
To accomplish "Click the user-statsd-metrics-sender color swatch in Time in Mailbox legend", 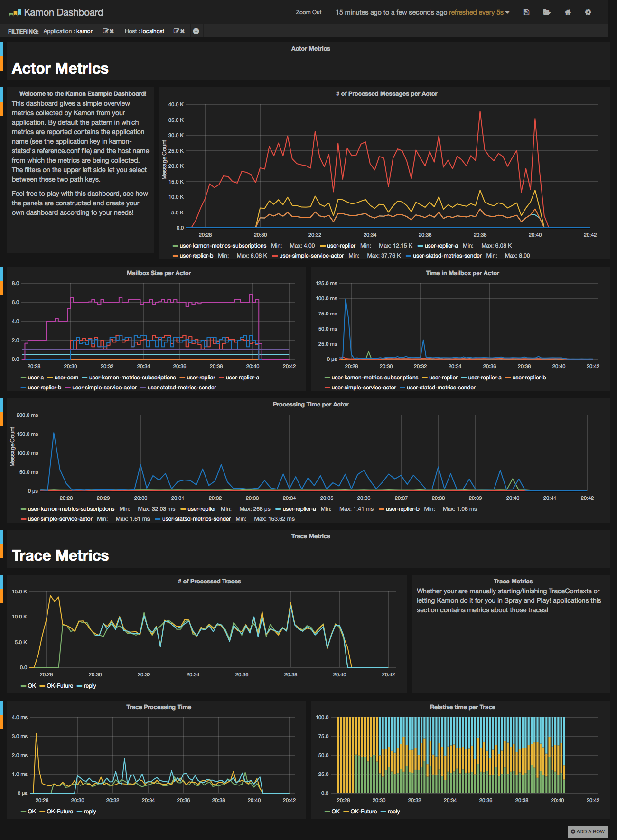I will (402, 388).
